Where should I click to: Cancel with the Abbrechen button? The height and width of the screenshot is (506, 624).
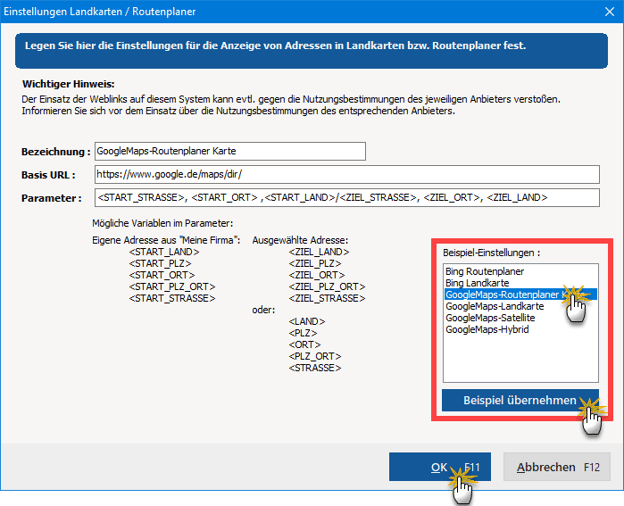click(555, 467)
